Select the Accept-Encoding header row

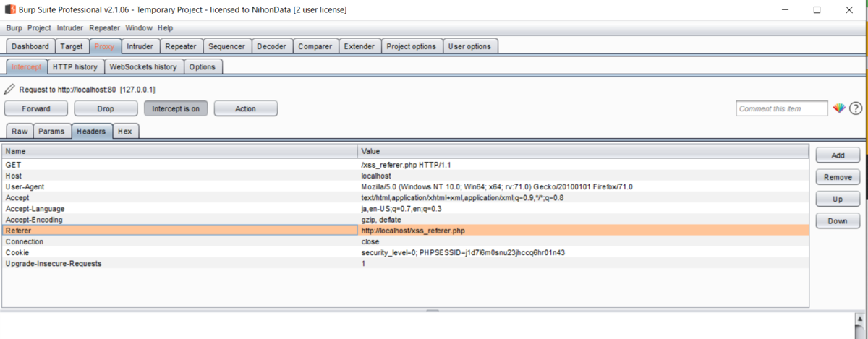click(405, 219)
